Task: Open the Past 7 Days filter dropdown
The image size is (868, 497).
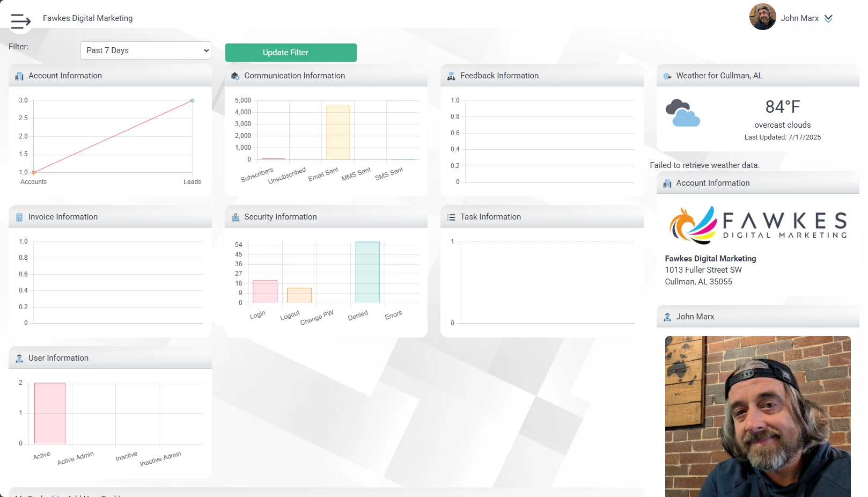Action: 145,50
